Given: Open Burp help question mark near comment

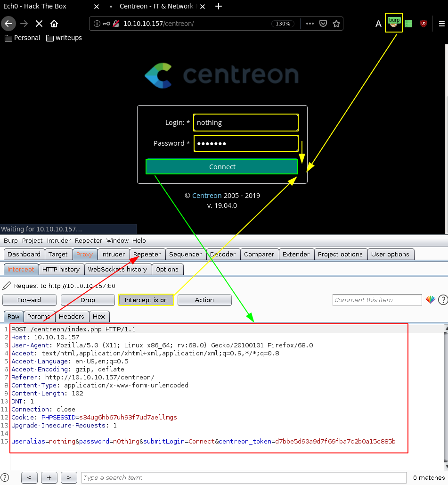Looking at the screenshot, I should [x=443, y=300].
